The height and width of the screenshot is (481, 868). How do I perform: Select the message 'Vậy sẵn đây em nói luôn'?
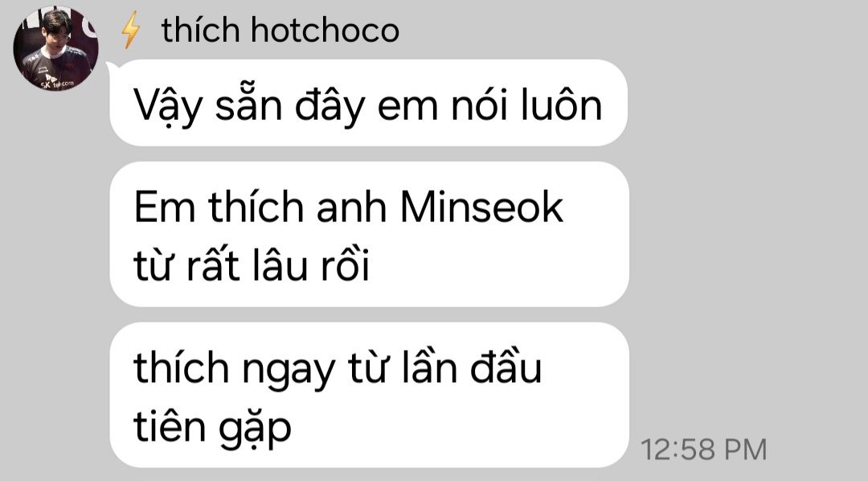[369, 103]
